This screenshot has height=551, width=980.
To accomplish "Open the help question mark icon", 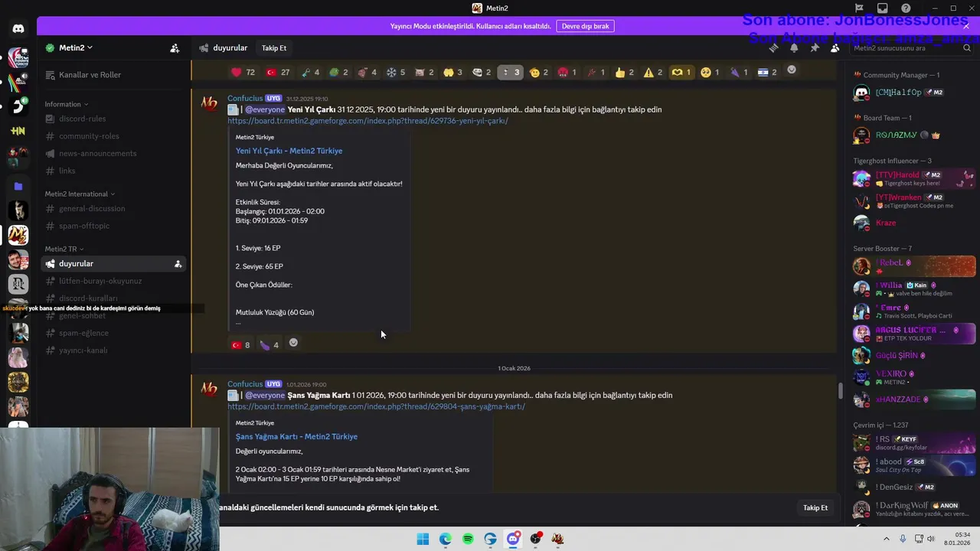I will pyautogui.click(x=906, y=8).
